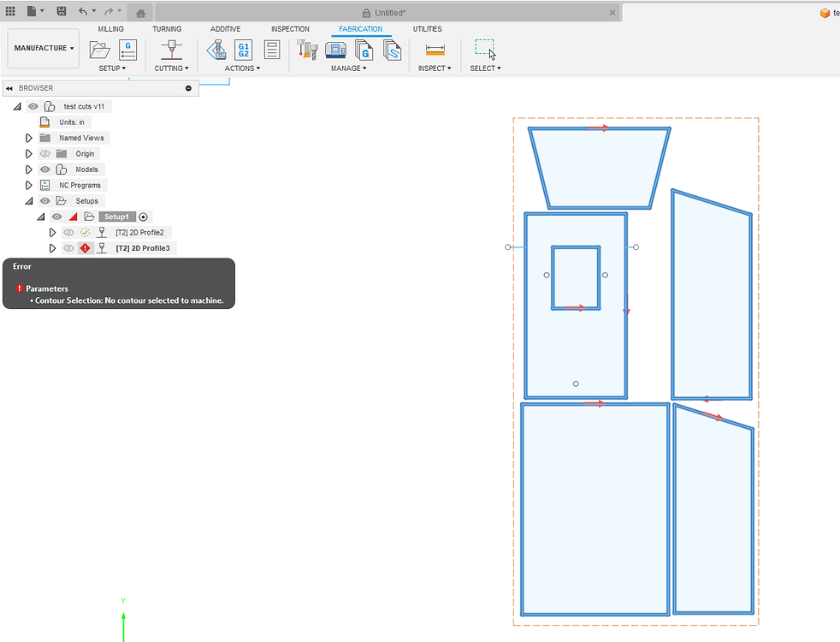This screenshot has width=840, height=642.
Task: Click the Cutting tool icon in the toolbar
Action: (x=171, y=50)
